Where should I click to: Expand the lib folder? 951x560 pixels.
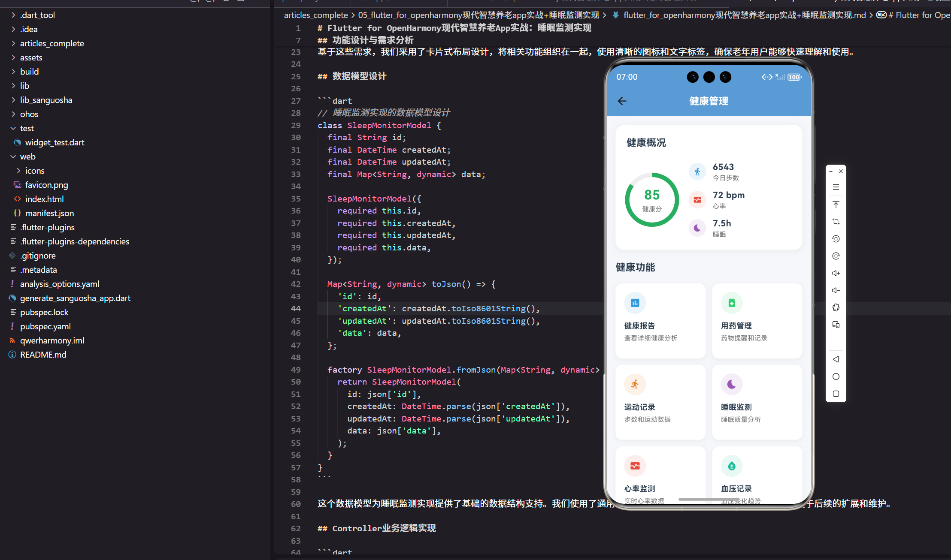13,86
